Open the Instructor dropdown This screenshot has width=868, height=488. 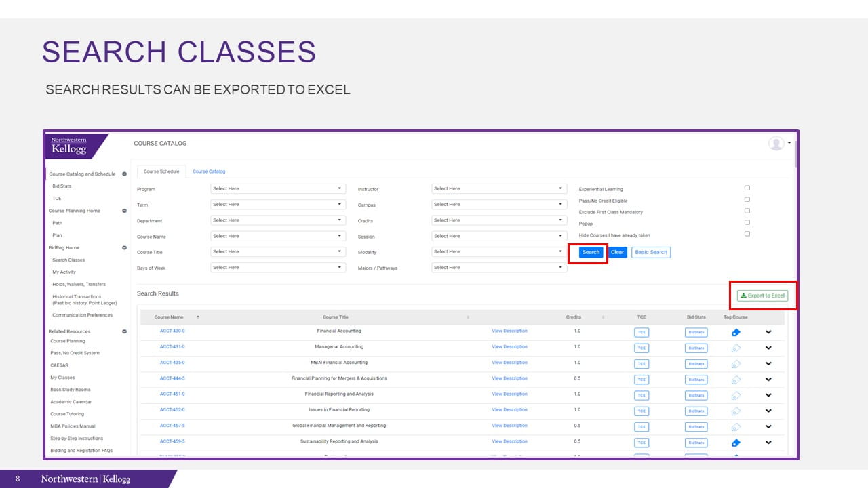498,188
